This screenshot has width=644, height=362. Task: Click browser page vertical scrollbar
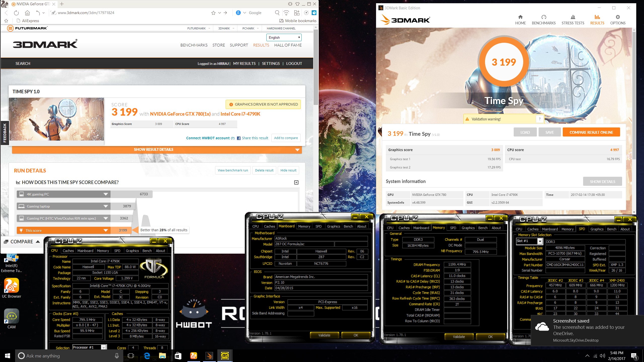(x=316, y=67)
